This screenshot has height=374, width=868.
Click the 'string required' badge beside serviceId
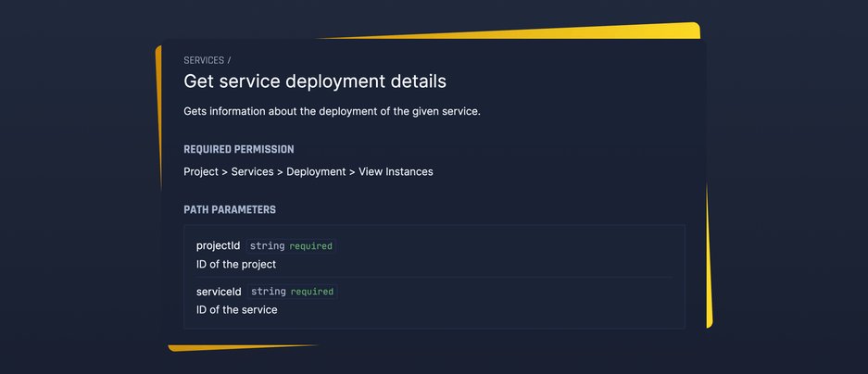click(293, 292)
